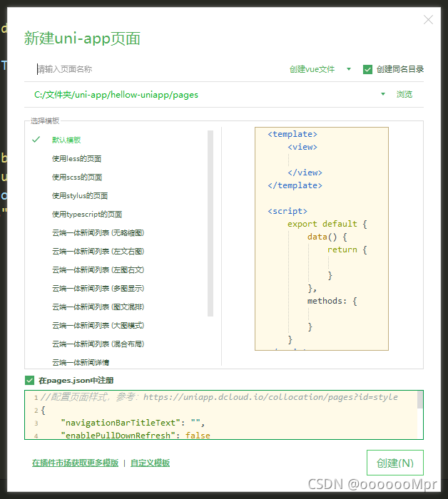Click the template list scrollbar
The width and height of the screenshot is (448, 499).
[210, 223]
